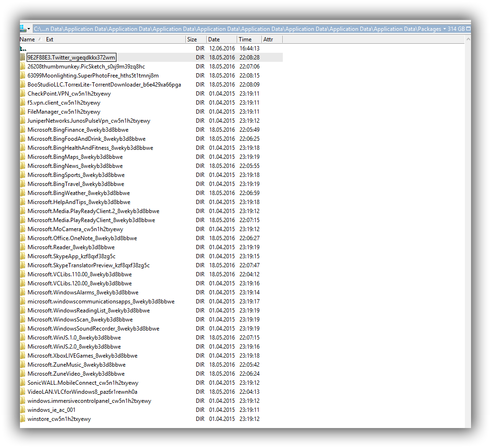This screenshot has width=491, height=448.
Task: Click the folder icon beside 26208thumbmunkey.PicSketch
Action: 22,67
